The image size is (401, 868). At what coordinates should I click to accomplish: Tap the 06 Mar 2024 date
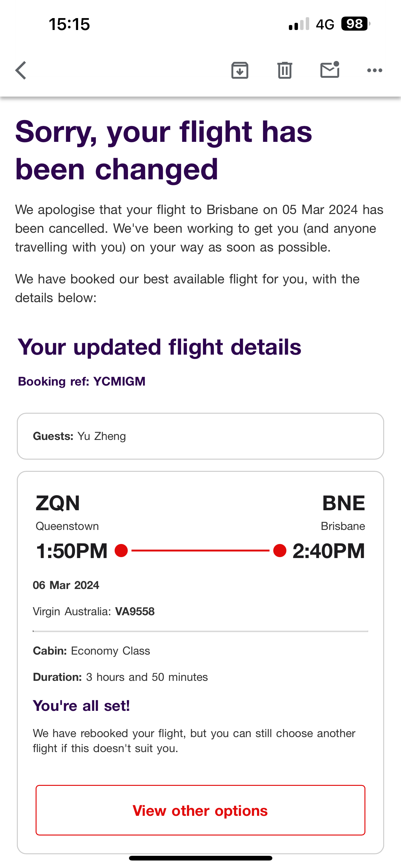(66, 585)
